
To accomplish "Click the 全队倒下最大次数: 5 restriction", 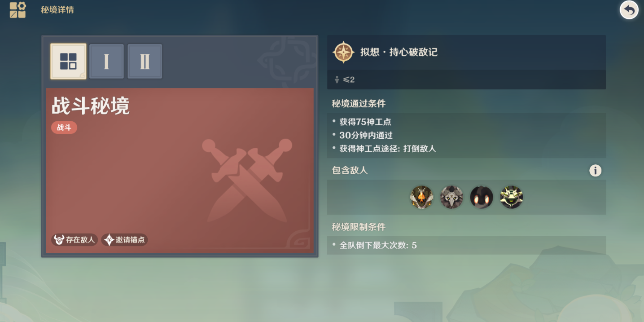I will click(x=375, y=245).
